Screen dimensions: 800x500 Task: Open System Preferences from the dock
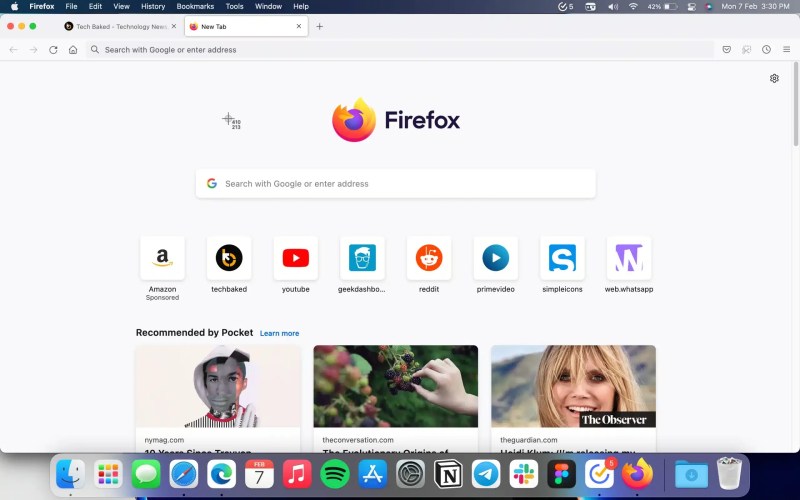click(410, 474)
